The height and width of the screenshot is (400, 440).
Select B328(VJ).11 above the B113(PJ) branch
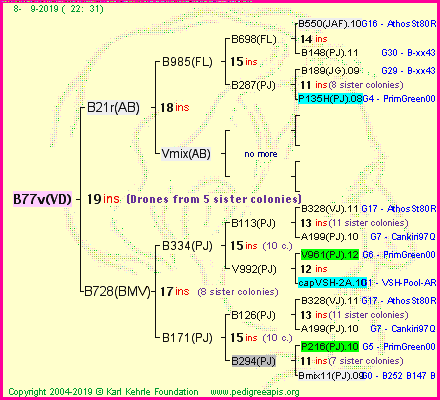(x=330, y=209)
